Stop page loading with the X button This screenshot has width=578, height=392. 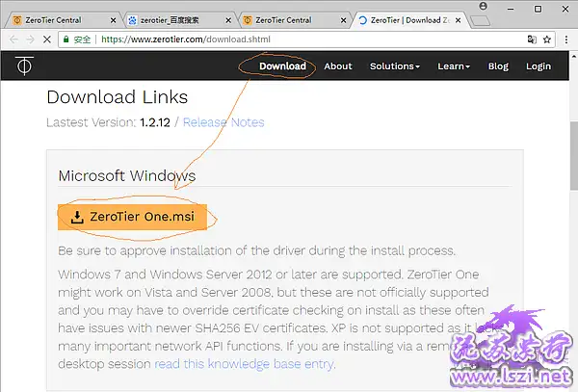coord(47,39)
